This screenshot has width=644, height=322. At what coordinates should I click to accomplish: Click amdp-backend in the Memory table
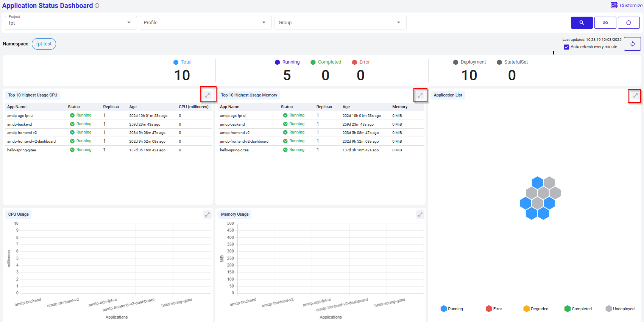232,124
